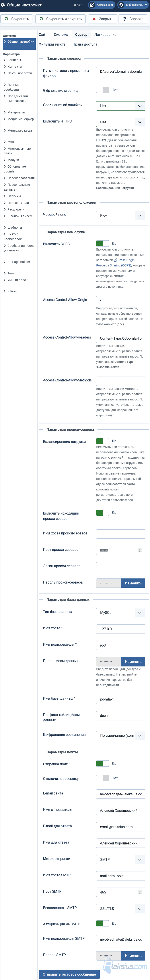Open the Права доступа tab
This screenshot has width=150, height=980.
coord(85,44)
